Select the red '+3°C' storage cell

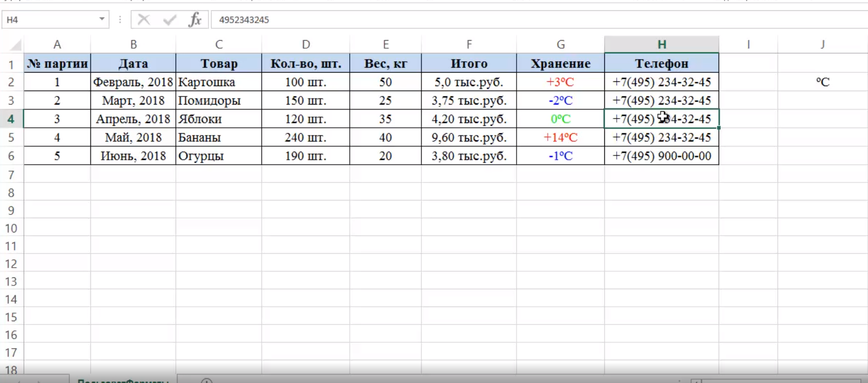[560, 82]
